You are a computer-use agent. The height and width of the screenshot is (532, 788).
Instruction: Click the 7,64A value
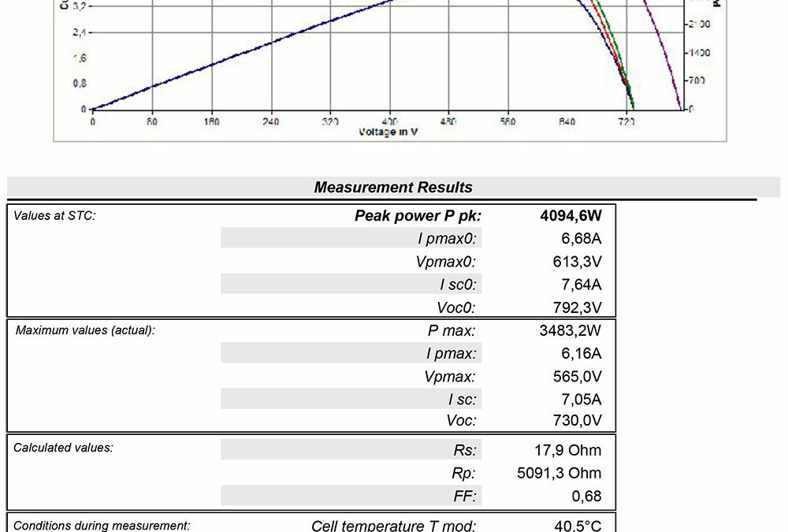(x=581, y=285)
